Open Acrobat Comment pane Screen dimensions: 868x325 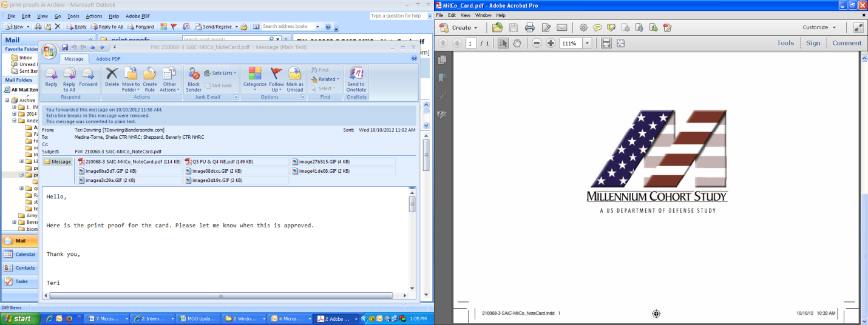tap(847, 43)
